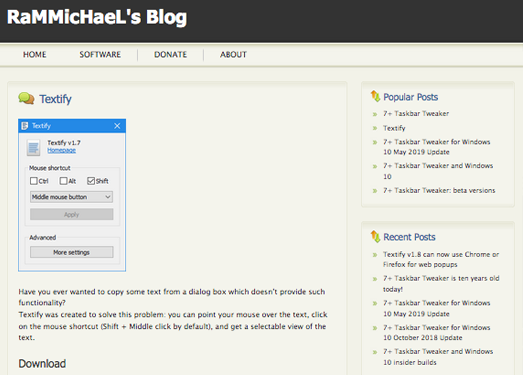Open popular post Windows 10 May 2019 Update
The image size is (523, 375).
(437, 147)
